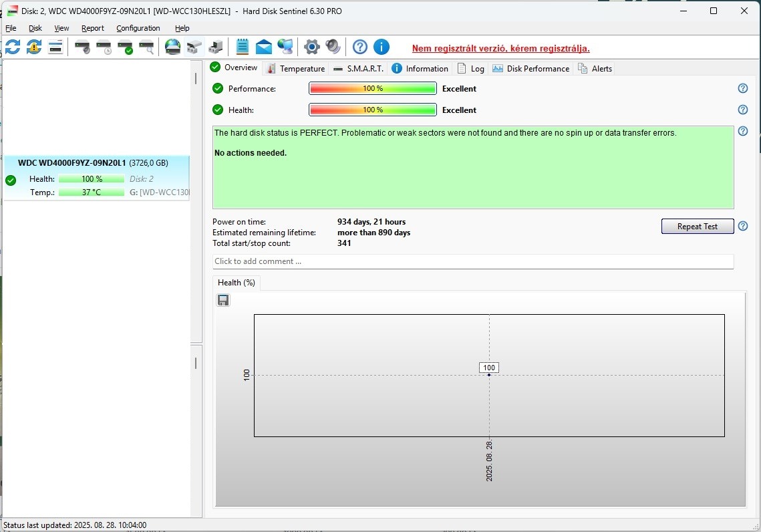Click the main Health 100 % progress bar
This screenshot has height=532, width=761.
373,110
